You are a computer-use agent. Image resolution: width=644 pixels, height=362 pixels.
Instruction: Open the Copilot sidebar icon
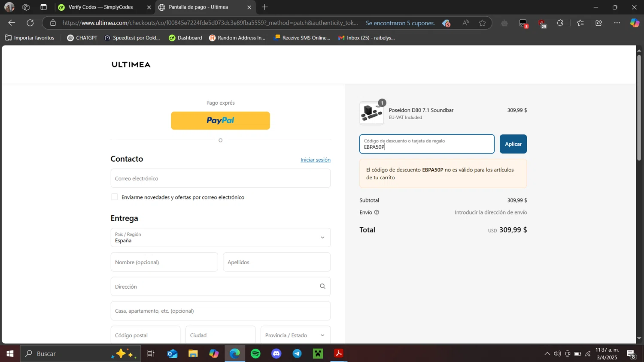click(x=635, y=23)
